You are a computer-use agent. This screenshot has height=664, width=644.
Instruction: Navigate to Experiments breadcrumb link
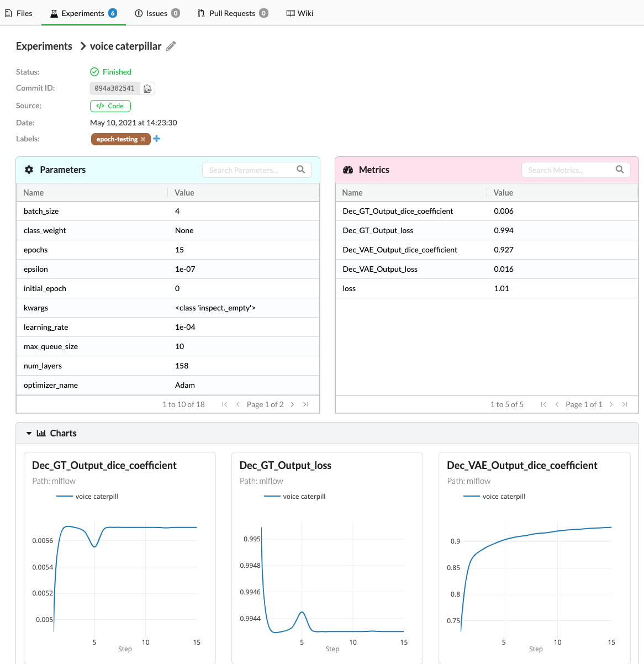pos(44,46)
